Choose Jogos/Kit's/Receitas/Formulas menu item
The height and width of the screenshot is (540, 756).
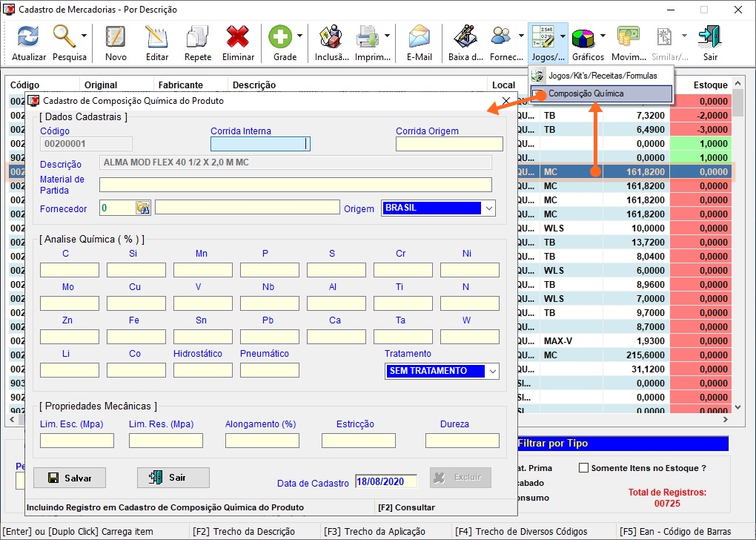601,76
